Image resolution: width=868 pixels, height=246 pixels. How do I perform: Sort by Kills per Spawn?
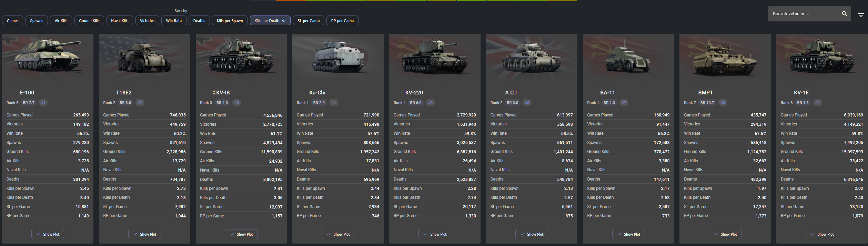[x=230, y=21]
